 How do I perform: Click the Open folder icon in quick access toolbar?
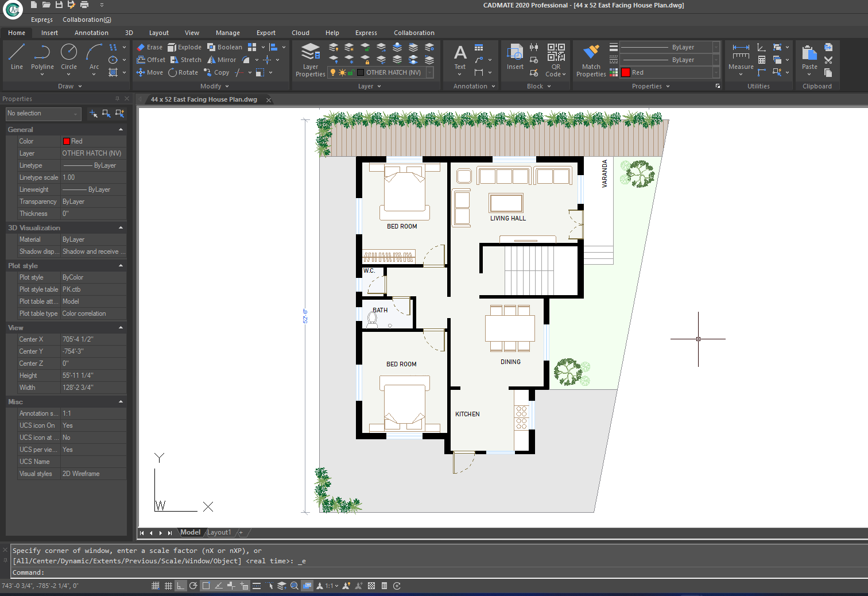[46, 5]
